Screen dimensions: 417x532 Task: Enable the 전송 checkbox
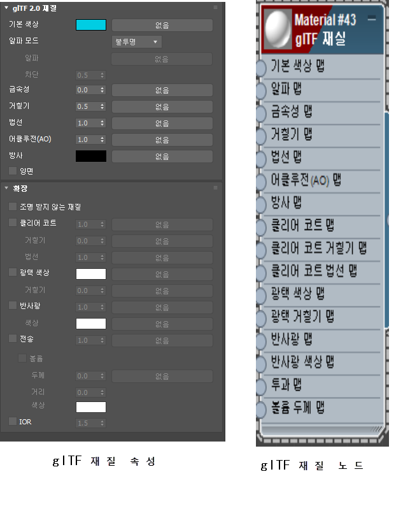(x=13, y=338)
